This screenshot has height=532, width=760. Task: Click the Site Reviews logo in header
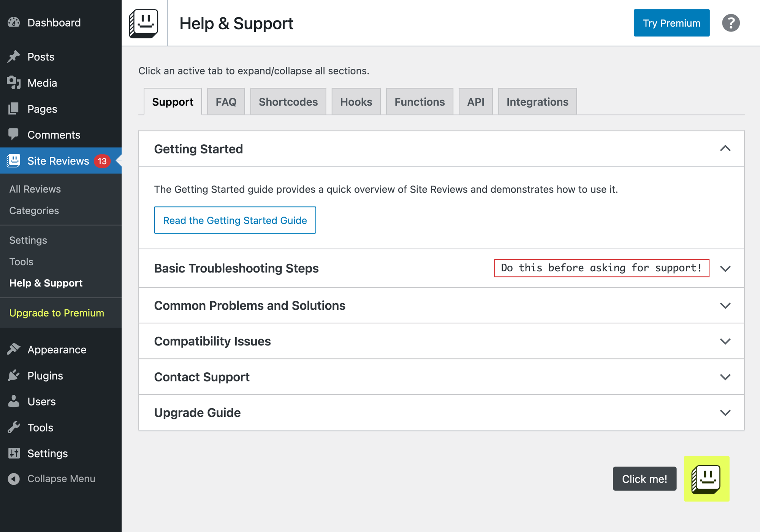[144, 23]
